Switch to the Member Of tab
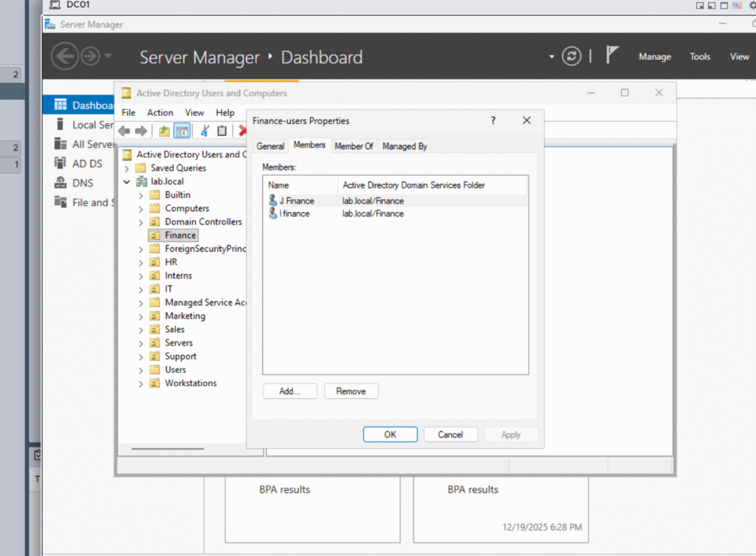The width and height of the screenshot is (756, 556). pyautogui.click(x=354, y=146)
